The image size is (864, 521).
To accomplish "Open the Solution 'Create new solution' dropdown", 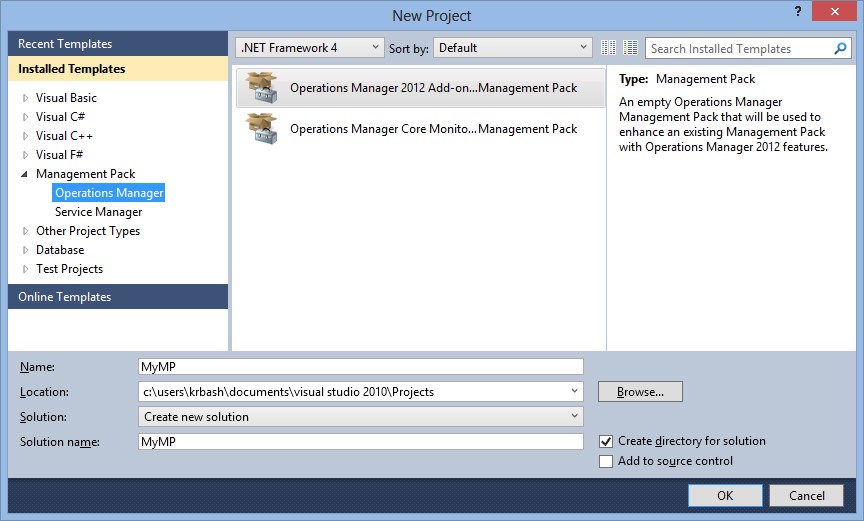I will coord(361,417).
